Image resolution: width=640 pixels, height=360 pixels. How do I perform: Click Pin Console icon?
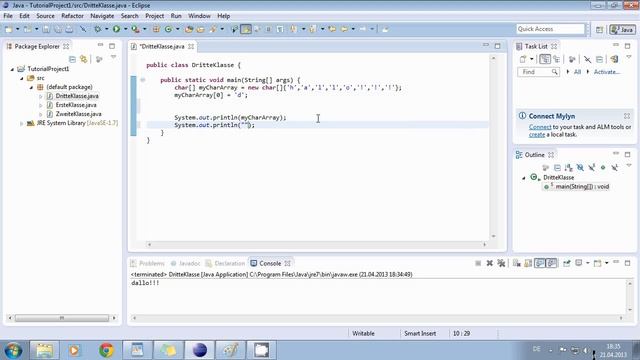(x=567, y=263)
